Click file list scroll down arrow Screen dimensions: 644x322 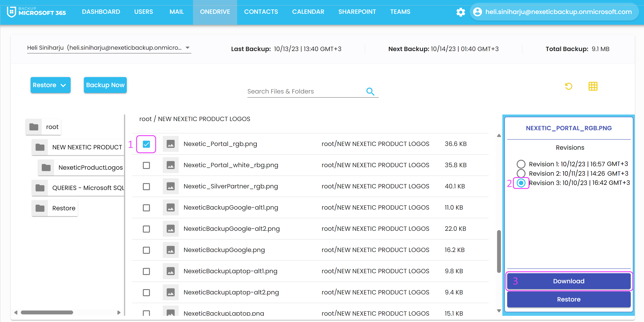pos(499,311)
